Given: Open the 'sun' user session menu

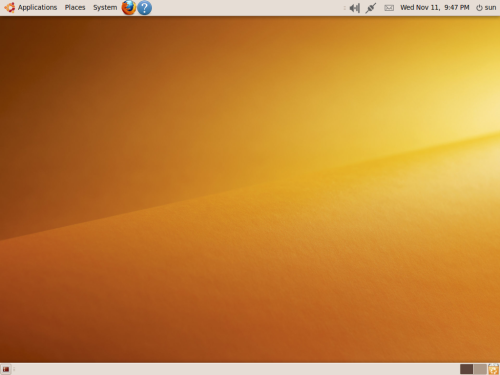Looking at the screenshot, I should [x=486, y=7].
